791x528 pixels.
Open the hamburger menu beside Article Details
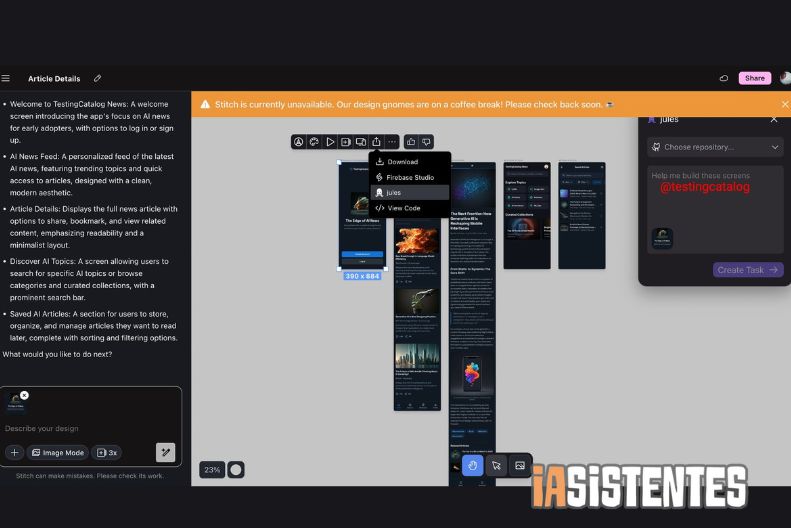click(6, 78)
